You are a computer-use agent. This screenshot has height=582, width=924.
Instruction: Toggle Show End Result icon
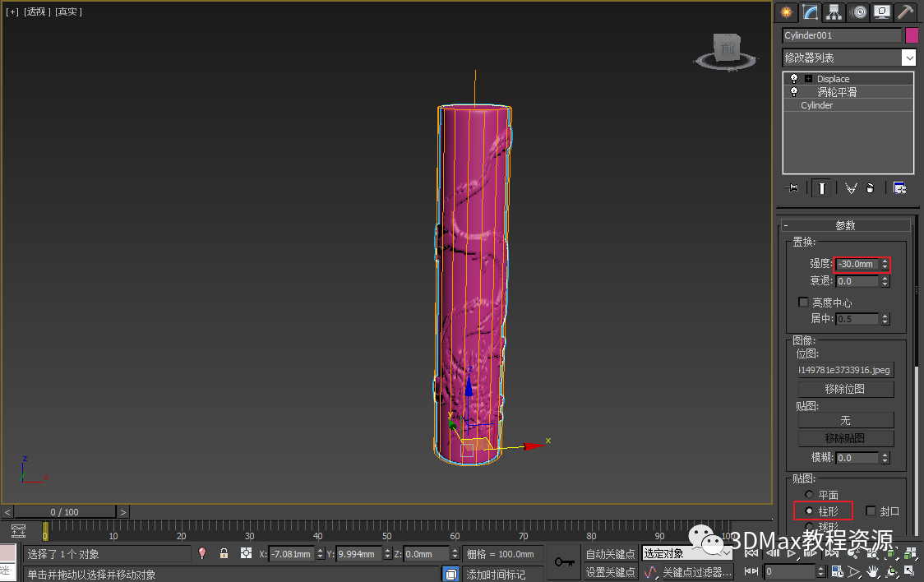coord(821,188)
